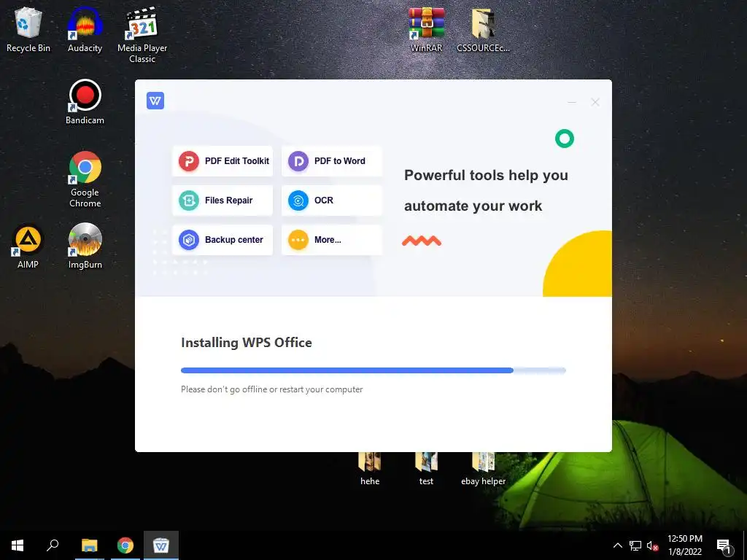The height and width of the screenshot is (560, 747).
Task: Open the Windows Start menu
Action: (18, 545)
